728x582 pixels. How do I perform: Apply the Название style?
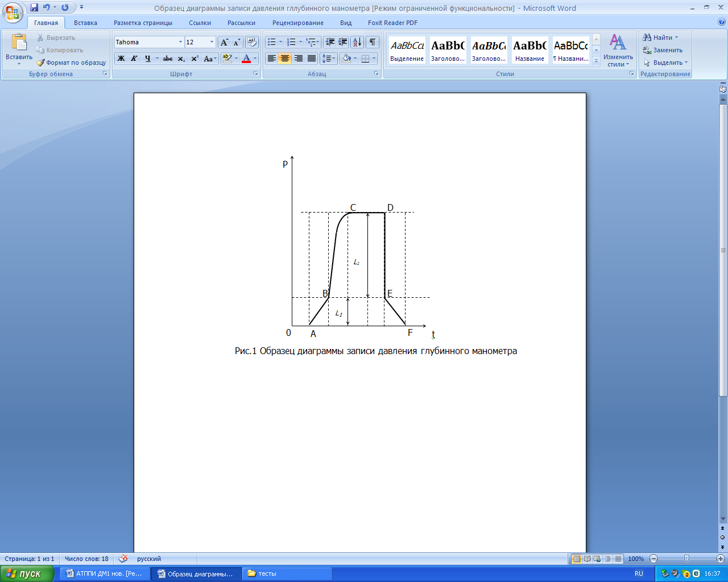(530, 50)
